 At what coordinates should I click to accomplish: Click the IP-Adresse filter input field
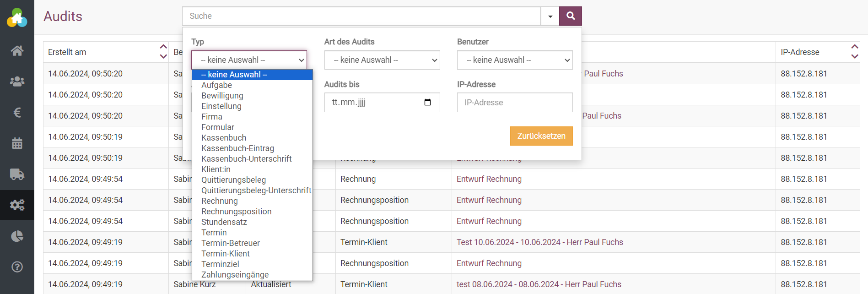click(x=514, y=103)
